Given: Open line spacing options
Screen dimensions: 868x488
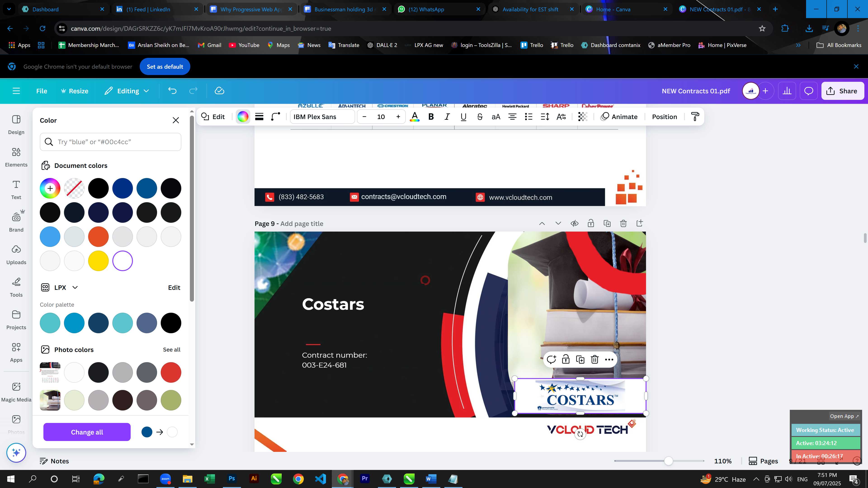Looking at the screenshot, I should (x=545, y=117).
